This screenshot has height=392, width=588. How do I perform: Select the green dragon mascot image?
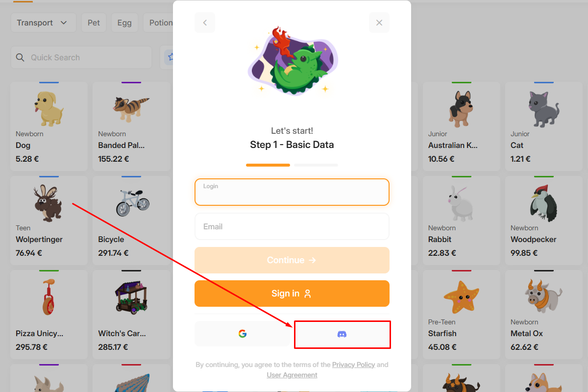pos(292,62)
